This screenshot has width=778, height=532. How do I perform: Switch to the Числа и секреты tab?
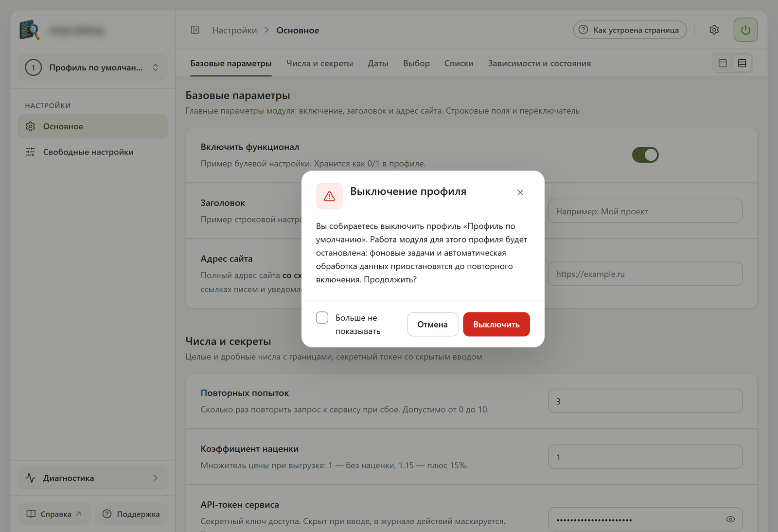coord(319,64)
